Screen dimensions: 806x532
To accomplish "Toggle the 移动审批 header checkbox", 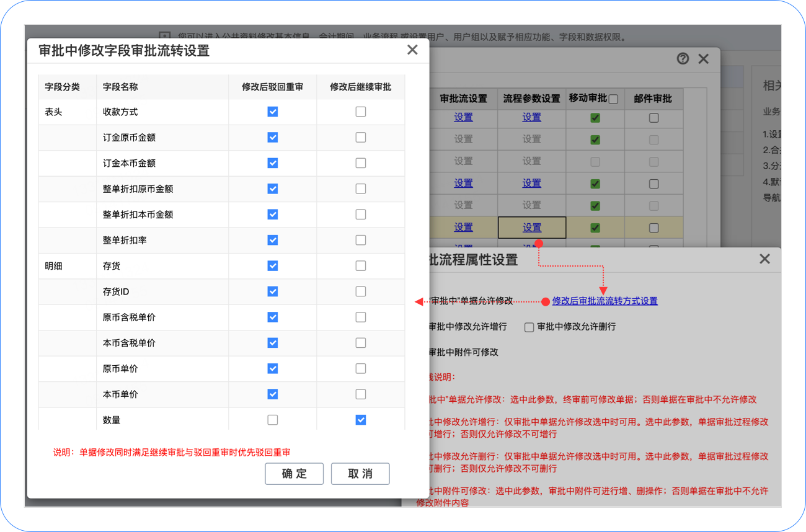I will (613, 99).
